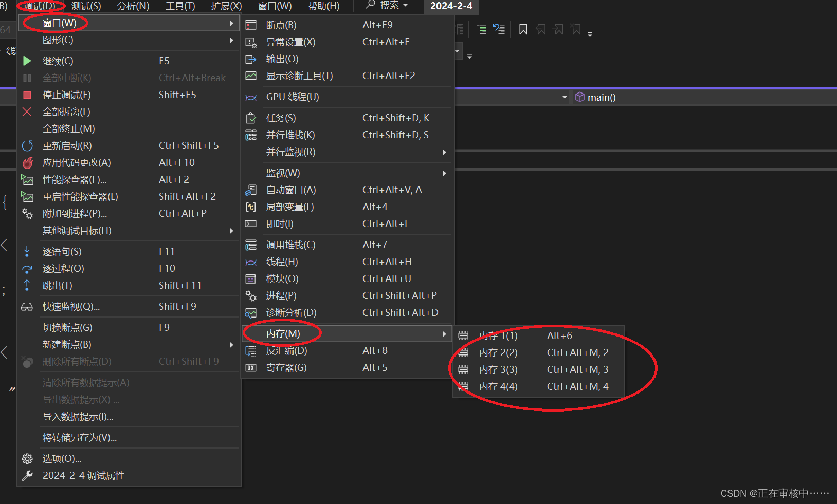Click the Options gear icon
The width and height of the screenshot is (837, 504).
tap(27, 459)
